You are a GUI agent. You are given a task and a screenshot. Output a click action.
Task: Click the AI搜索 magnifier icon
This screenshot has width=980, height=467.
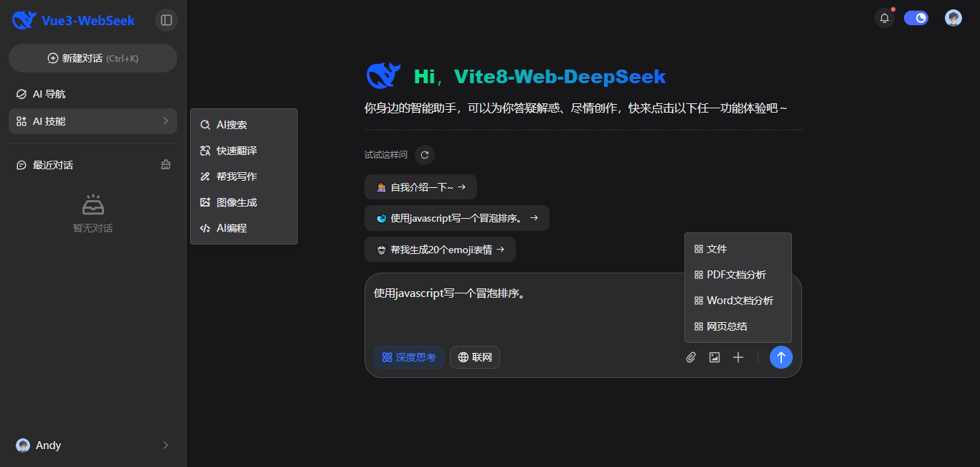pos(205,125)
